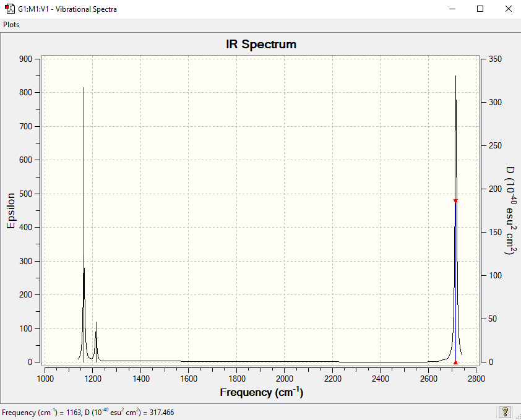Click the 600 Epsilon tick label
The height and width of the screenshot is (420, 521).
[26, 160]
